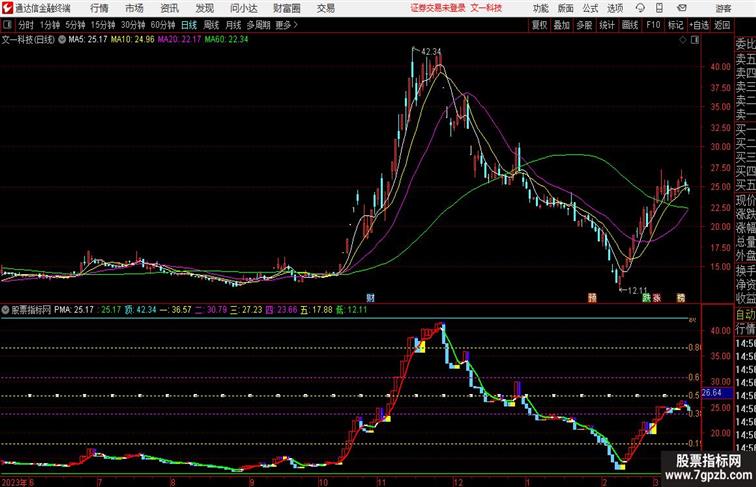This screenshot has height=487, width=756.
Task: Expand settings arrow beside 股票指标网 indicator
Action: (5, 310)
